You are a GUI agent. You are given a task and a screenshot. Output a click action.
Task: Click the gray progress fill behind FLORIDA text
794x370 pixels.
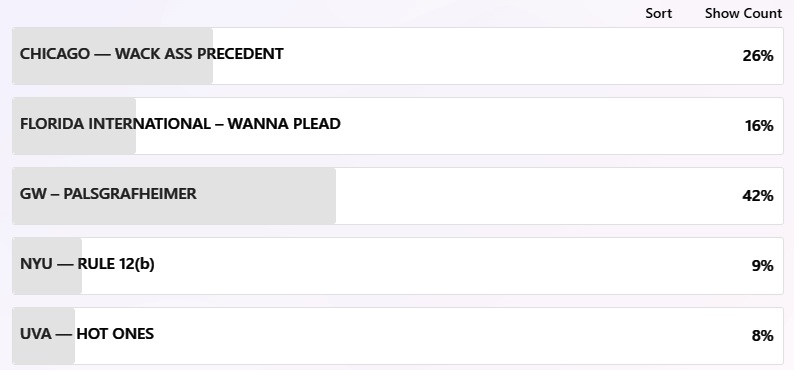click(74, 126)
